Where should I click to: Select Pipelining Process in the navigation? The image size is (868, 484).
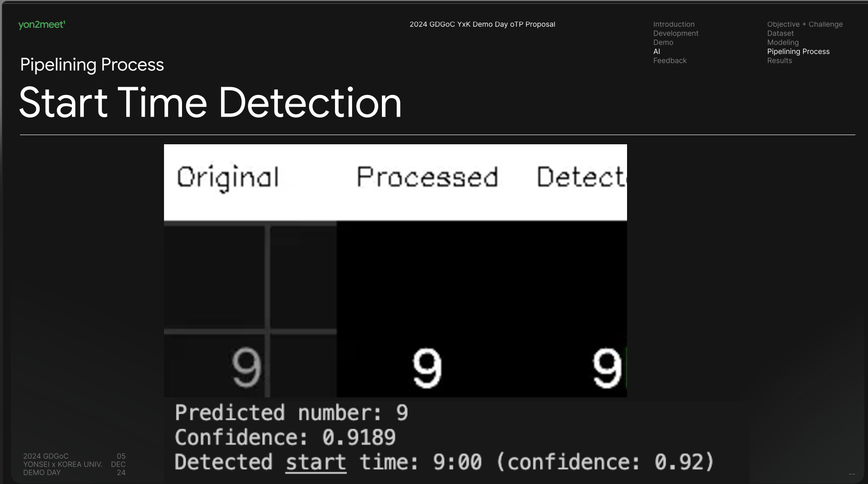798,52
